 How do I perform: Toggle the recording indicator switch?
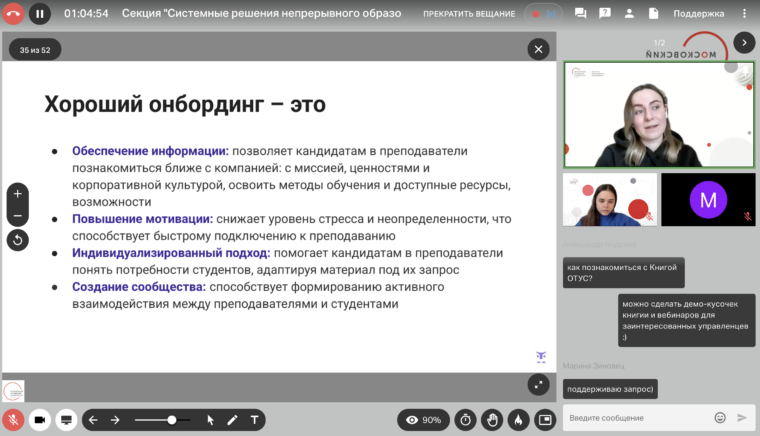click(546, 14)
